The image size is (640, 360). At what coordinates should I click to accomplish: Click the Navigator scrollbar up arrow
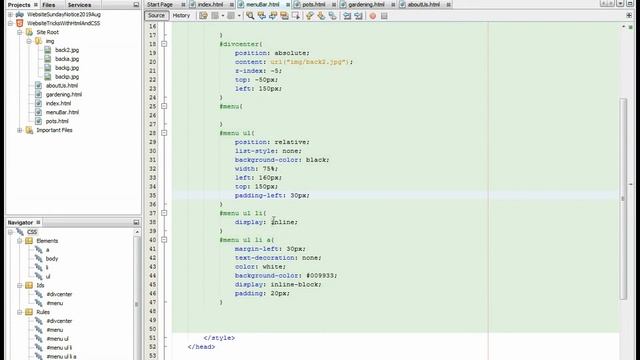point(137,232)
